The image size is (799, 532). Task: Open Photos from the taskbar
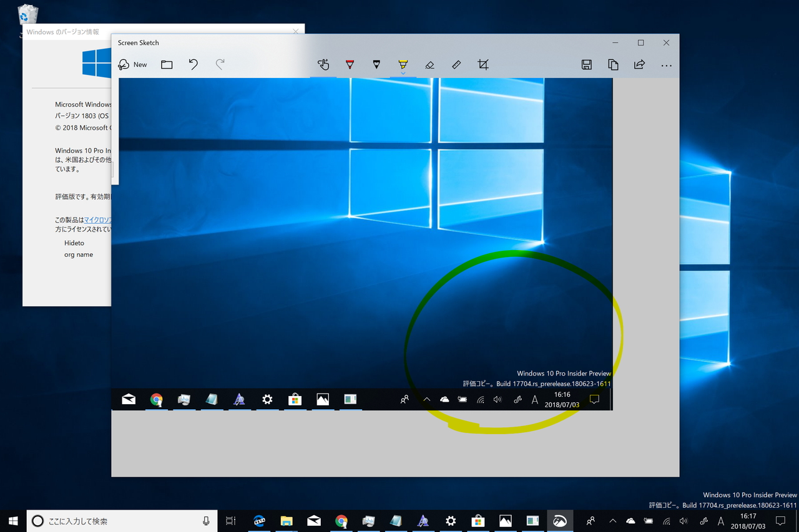click(x=506, y=521)
